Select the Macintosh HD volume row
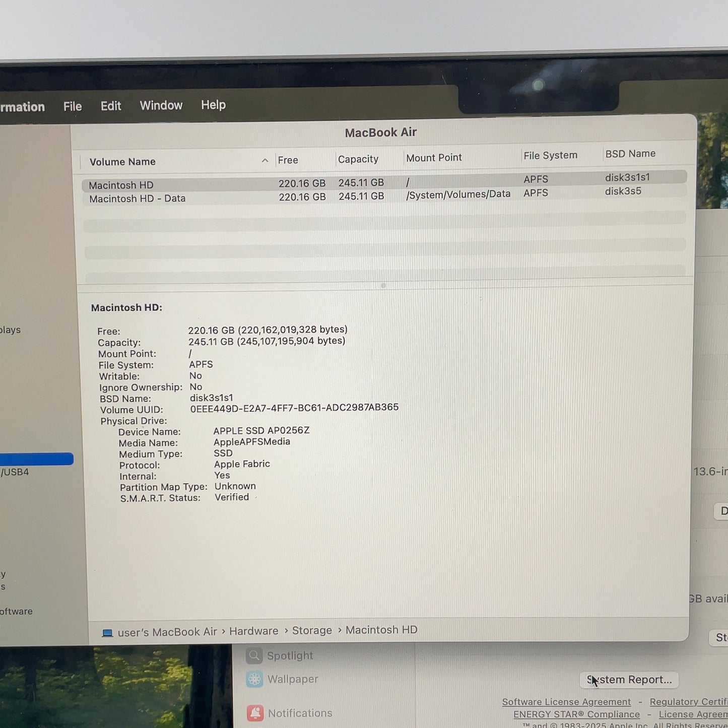The height and width of the screenshot is (728, 728). [x=384, y=181]
